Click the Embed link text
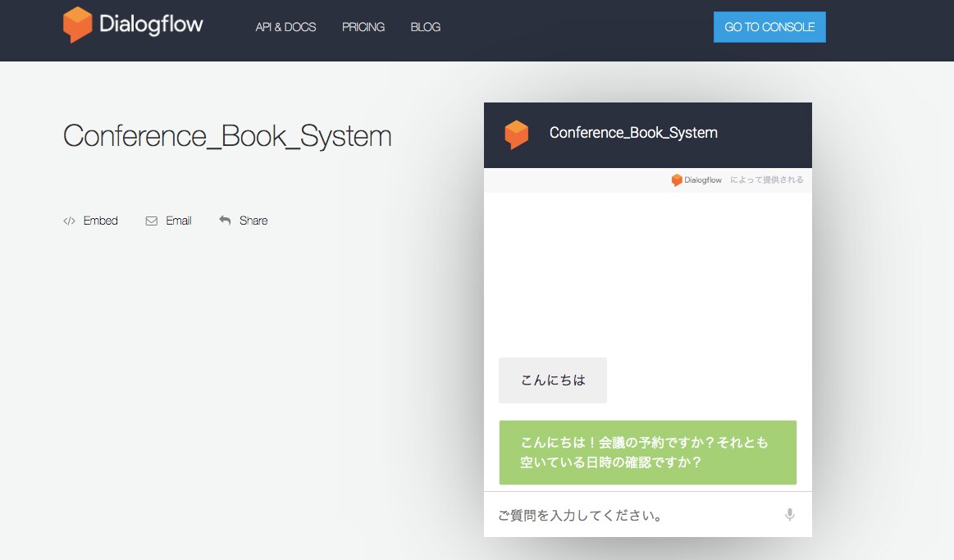The height and width of the screenshot is (560, 954). (x=100, y=221)
